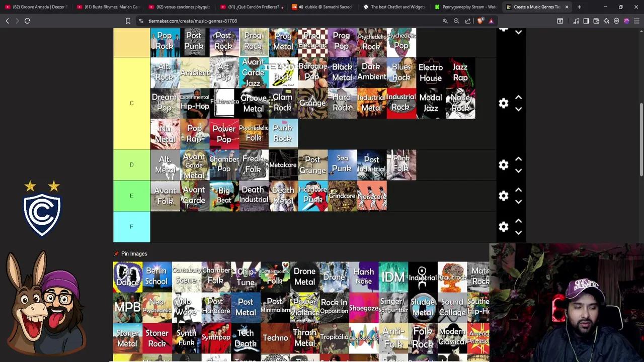Open settings gear for tier F

(504, 227)
